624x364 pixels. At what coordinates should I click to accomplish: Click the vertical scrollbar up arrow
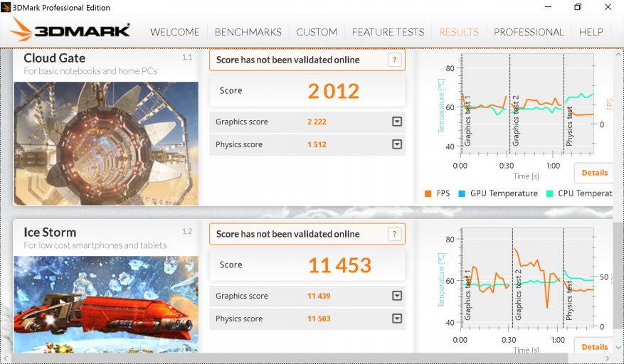[618, 53]
